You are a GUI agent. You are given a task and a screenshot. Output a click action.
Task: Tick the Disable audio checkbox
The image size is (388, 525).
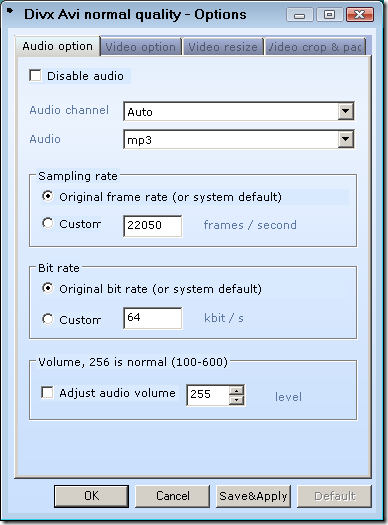point(35,76)
